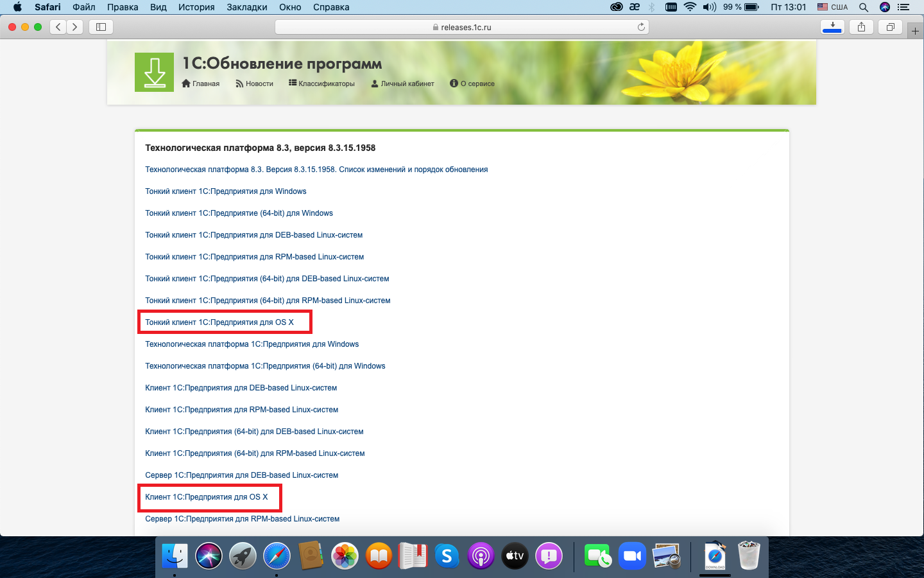The image size is (924, 578).
Task: Reload the page with the refresh icon
Action: [x=641, y=27]
